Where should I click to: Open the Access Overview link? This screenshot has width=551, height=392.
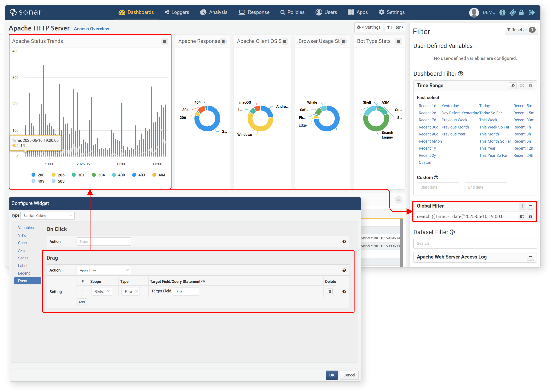[x=91, y=29]
